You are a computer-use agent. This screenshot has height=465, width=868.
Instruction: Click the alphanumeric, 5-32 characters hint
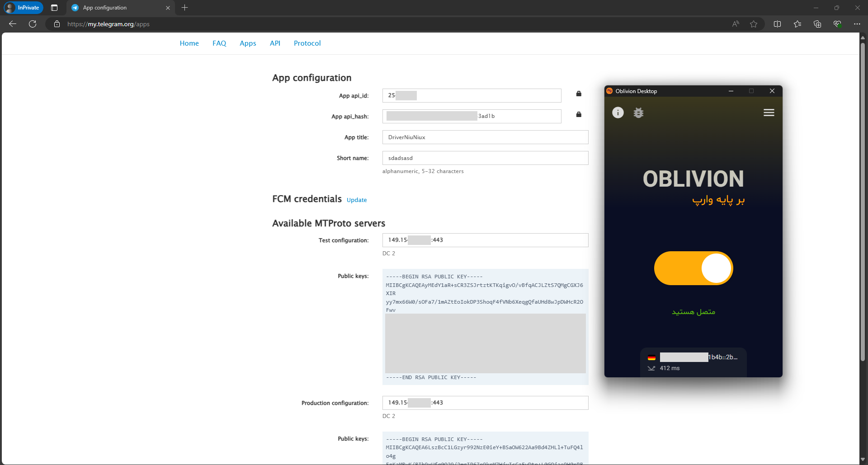(x=423, y=171)
